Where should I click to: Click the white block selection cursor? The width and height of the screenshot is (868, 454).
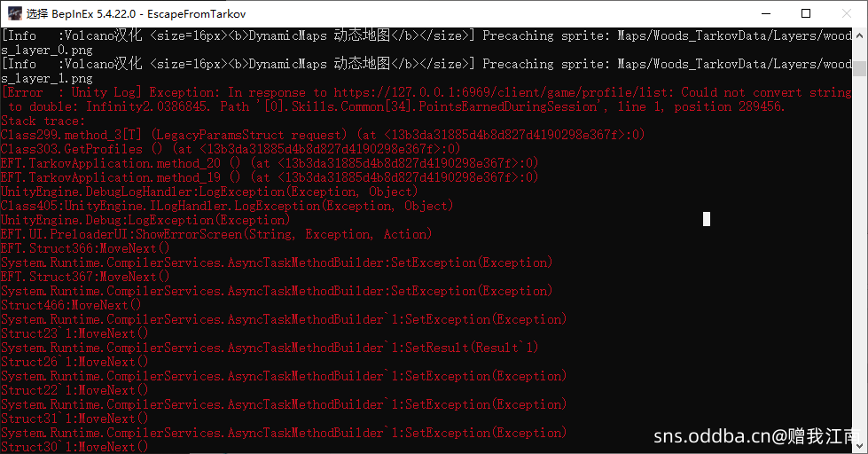707,219
